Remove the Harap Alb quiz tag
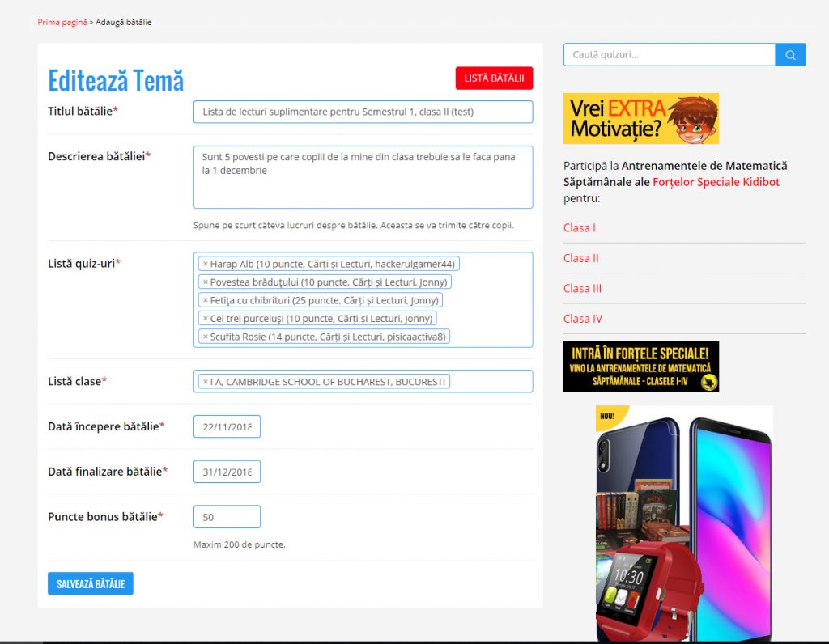The image size is (829, 644). [206, 264]
